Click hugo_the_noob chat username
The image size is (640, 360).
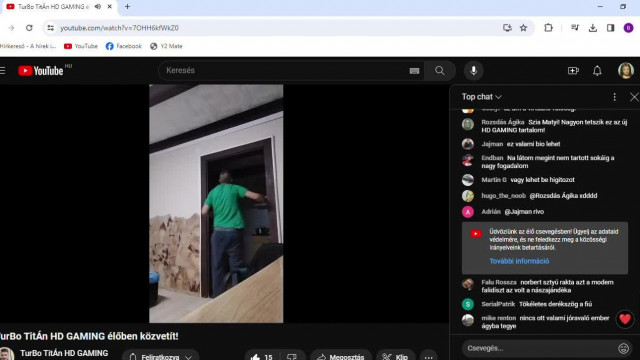click(x=503, y=196)
